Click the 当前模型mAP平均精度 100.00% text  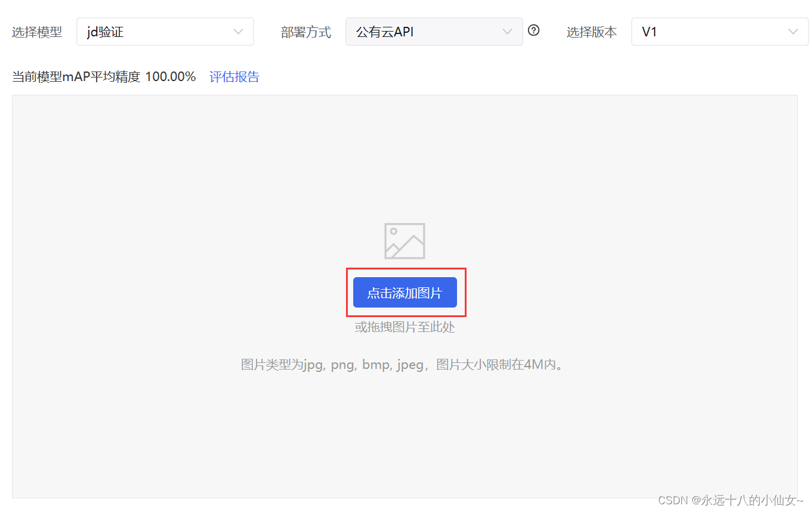(104, 76)
